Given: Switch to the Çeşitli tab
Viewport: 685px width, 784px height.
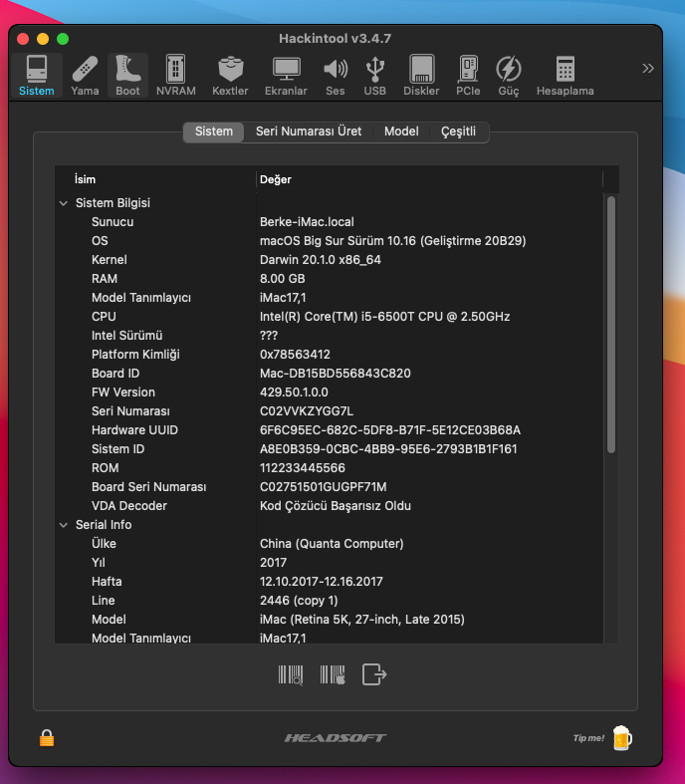Looking at the screenshot, I should [459, 131].
